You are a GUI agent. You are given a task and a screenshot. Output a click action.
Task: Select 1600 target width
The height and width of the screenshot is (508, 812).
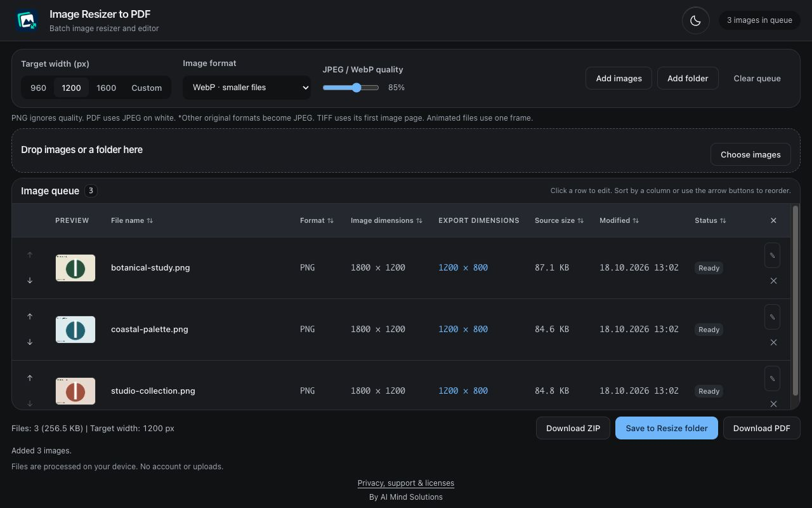click(107, 88)
